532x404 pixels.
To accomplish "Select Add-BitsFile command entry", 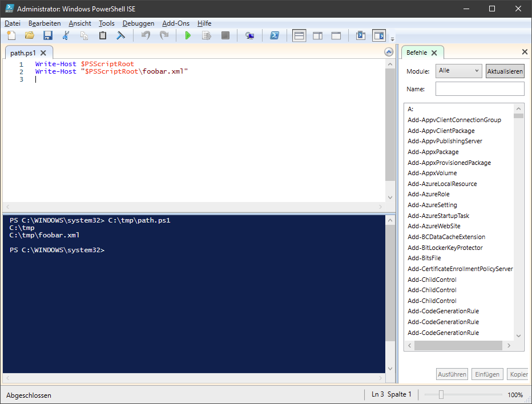I will coord(424,258).
